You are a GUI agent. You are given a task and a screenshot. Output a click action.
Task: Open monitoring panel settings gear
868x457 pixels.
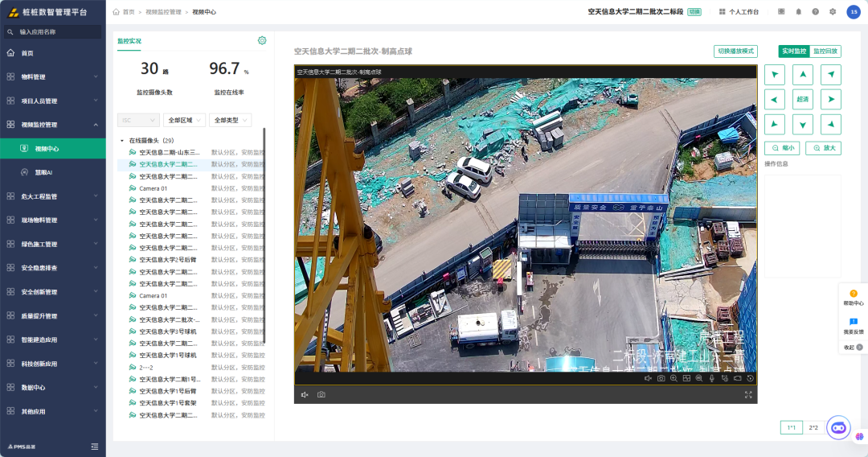click(x=262, y=40)
